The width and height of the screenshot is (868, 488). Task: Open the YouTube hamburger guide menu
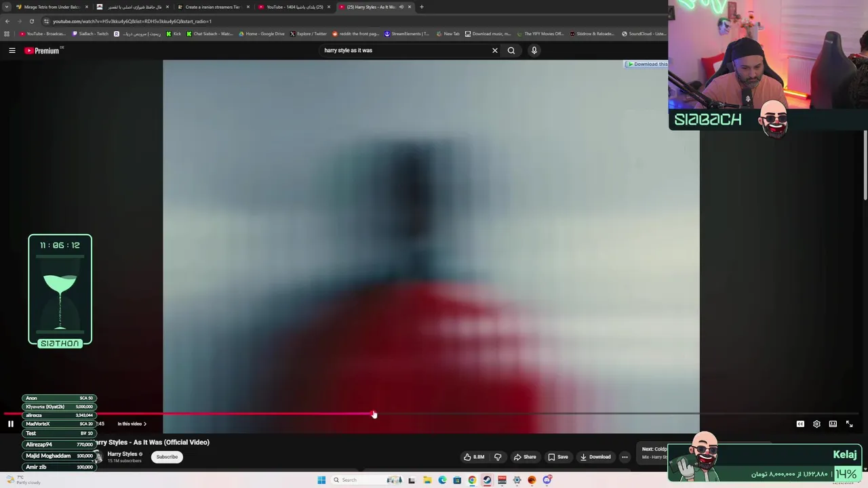(12, 50)
